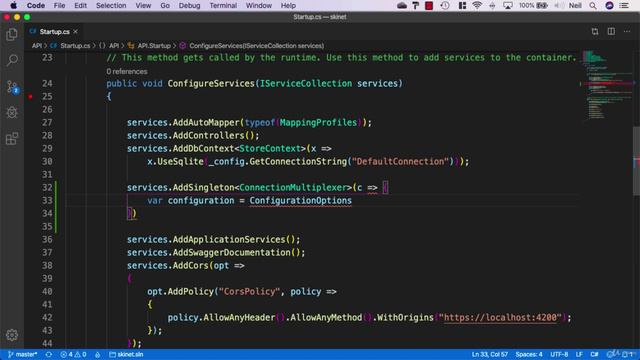Open the Go menu

click(x=165, y=5)
